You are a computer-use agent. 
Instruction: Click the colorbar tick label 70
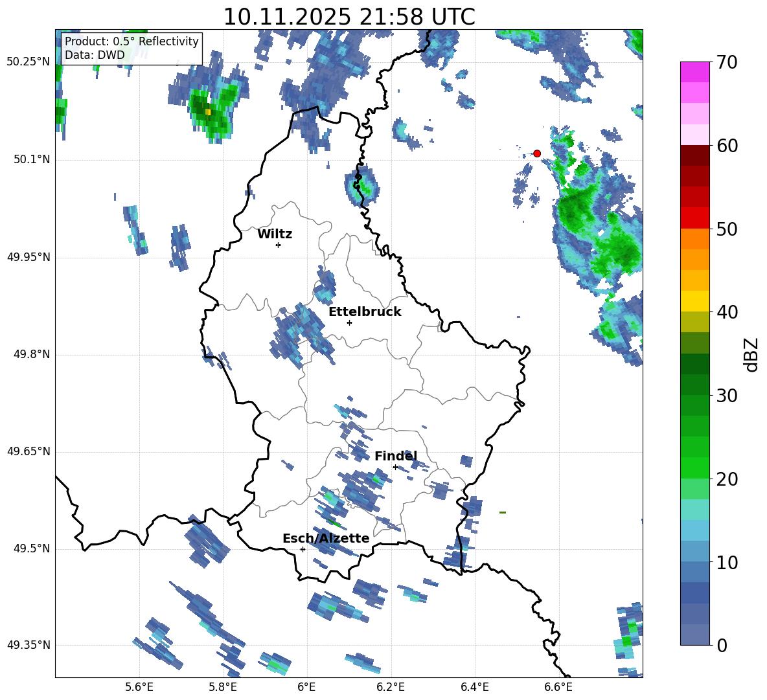(x=727, y=63)
